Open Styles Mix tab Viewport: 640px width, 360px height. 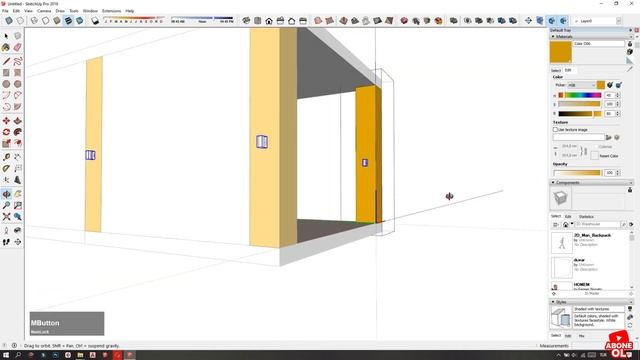pyautogui.click(x=582, y=336)
